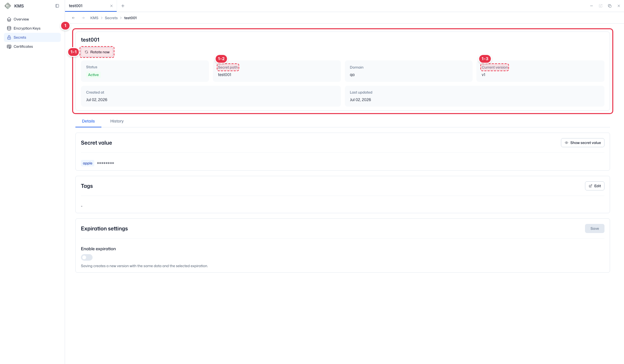Image resolution: width=624 pixels, height=364 pixels.
Task: Go back with the left arrow
Action: point(73,18)
